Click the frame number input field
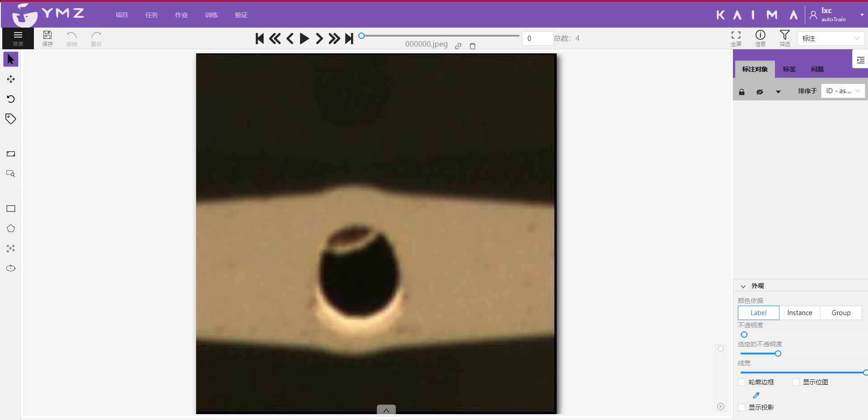Screen dimensions: 868x420 coord(537,38)
